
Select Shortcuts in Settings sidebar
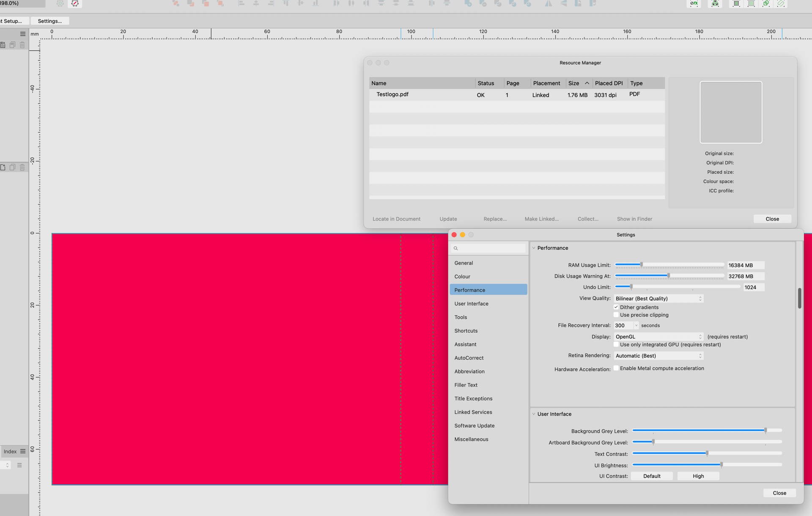488,331
